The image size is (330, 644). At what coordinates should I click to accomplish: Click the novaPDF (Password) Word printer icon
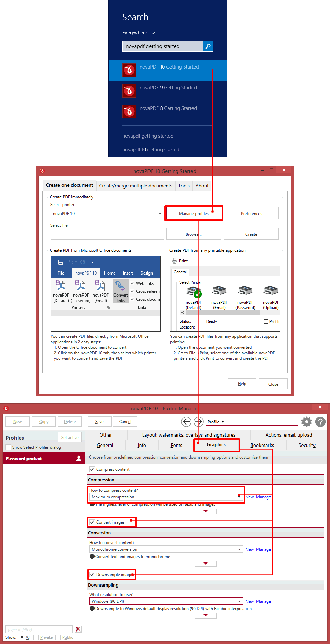click(x=80, y=286)
